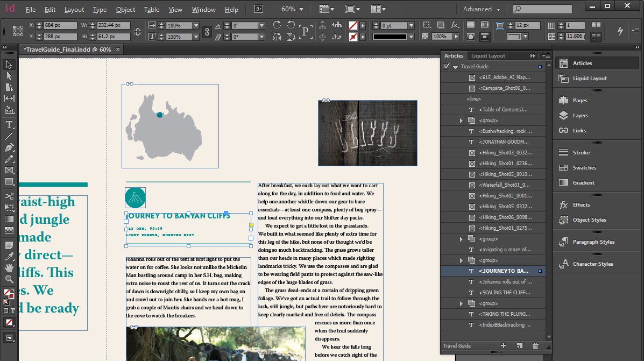Uncheck the Travel Guide article checkbox
The image size is (644, 361).
[x=446, y=67]
